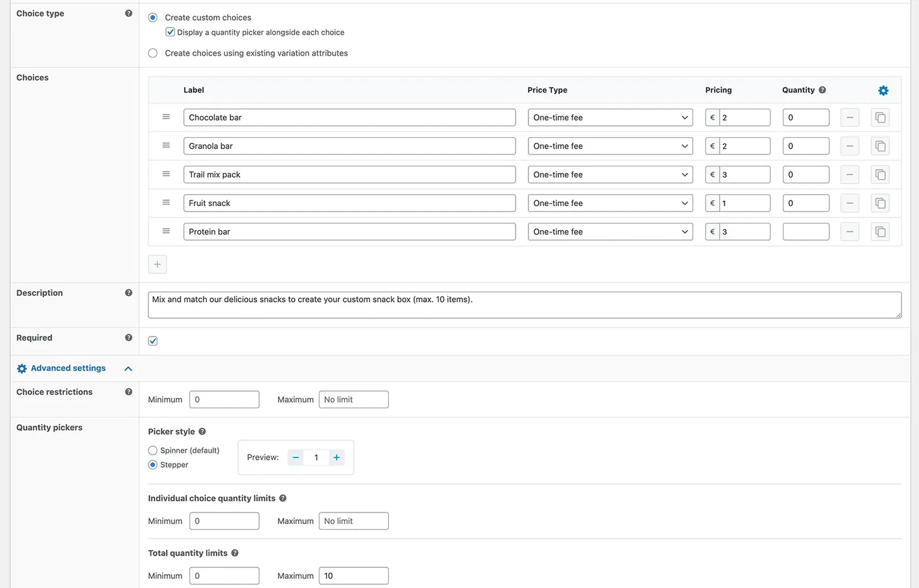This screenshot has height=588, width=919.
Task: Duplicate the Chocolate bar choice
Action: (x=880, y=118)
